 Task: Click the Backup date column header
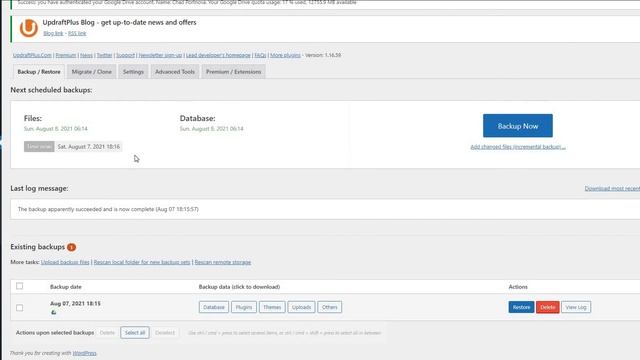[x=66, y=287]
